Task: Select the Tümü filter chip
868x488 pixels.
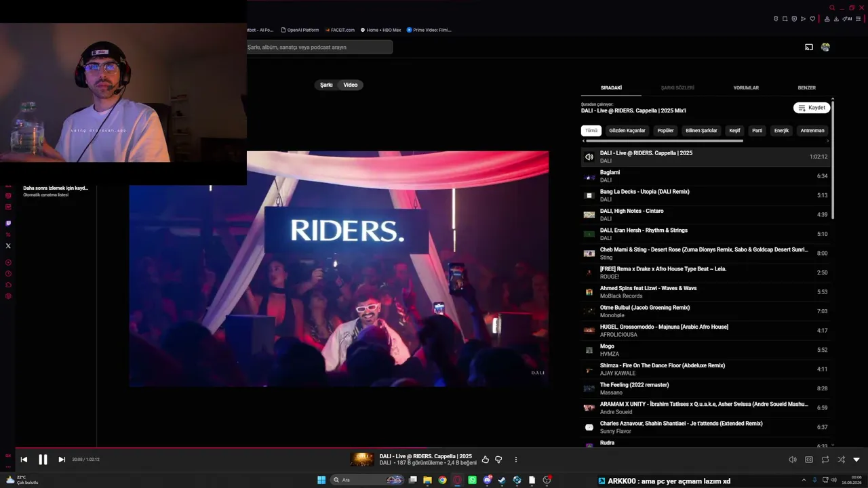Action: point(591,131)
